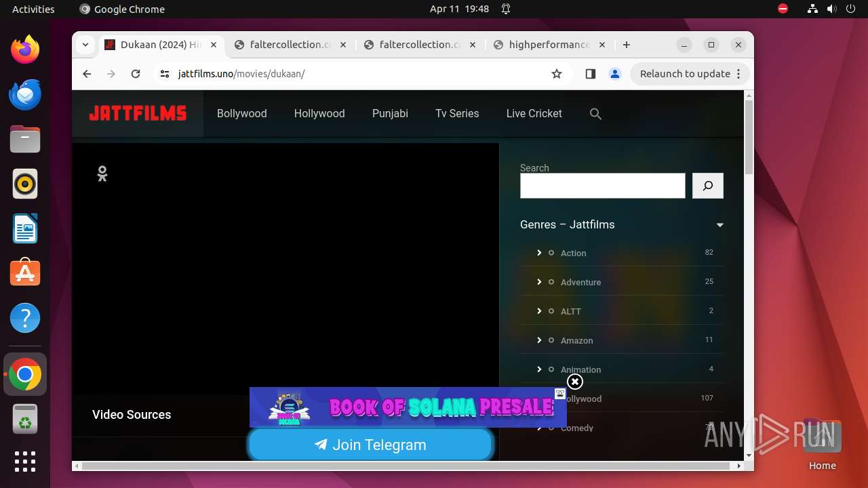Open the Tv Series menu
Image resolution: width=868 pixels, height=488 pixels.
click(457, 114)
